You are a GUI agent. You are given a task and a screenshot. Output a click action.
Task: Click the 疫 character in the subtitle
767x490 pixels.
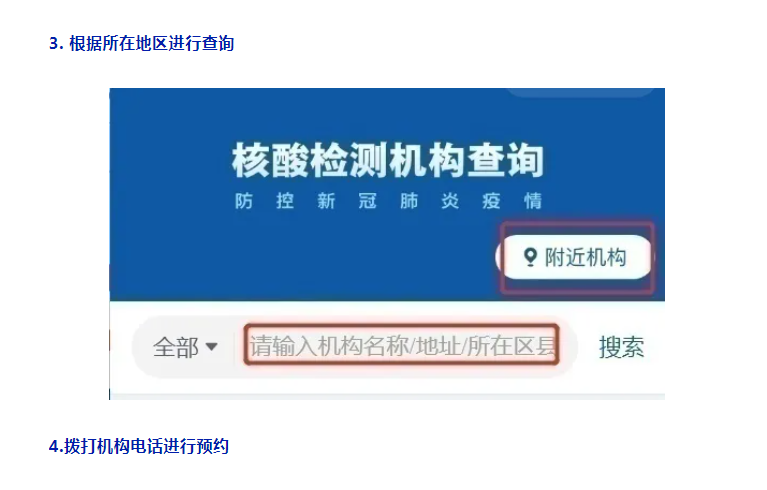pos(492,201)
